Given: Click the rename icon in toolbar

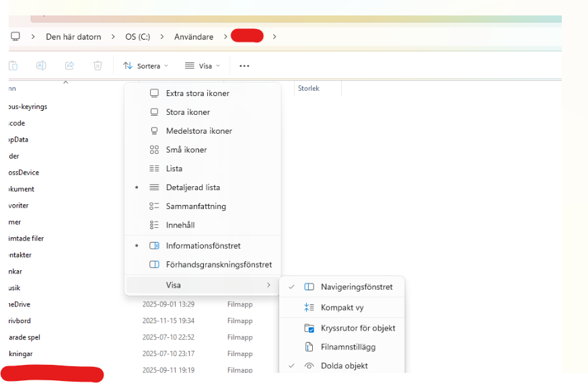Looking at the screenshot, I should point(41,66).
